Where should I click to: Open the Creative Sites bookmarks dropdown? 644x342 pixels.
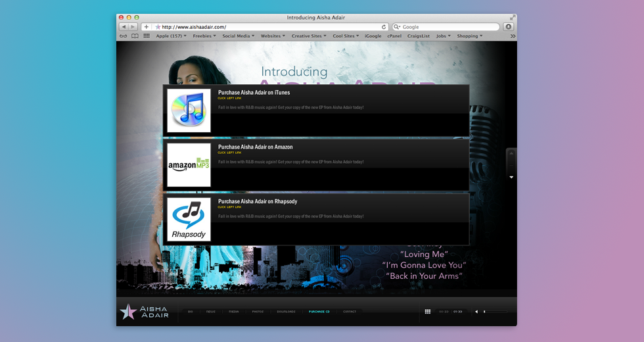pyautogui.click(x=309, y=36)
